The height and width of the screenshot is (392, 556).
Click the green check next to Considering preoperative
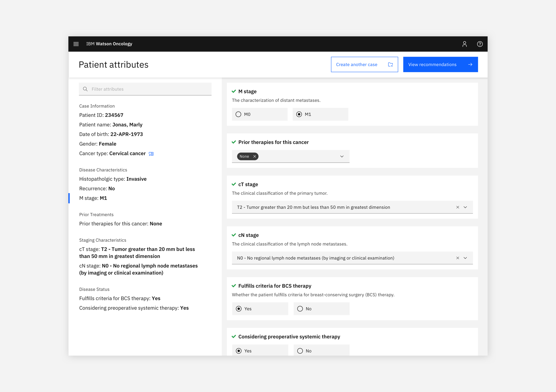(234, 337)
